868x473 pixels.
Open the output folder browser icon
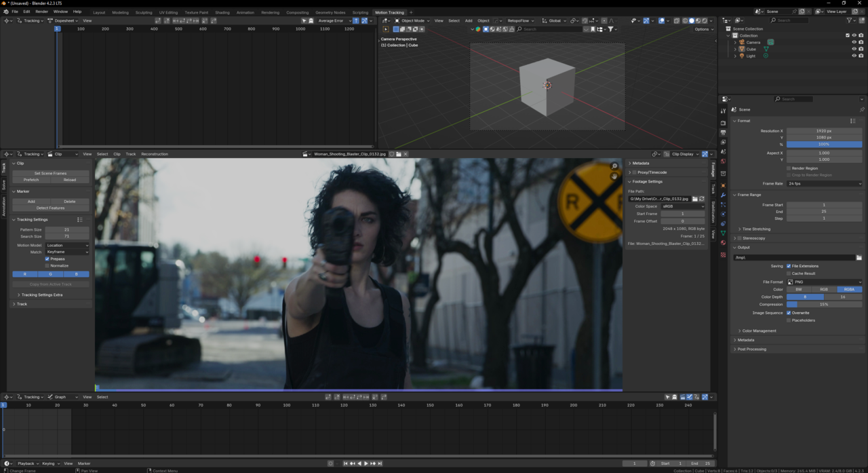(x=859, y=258)
